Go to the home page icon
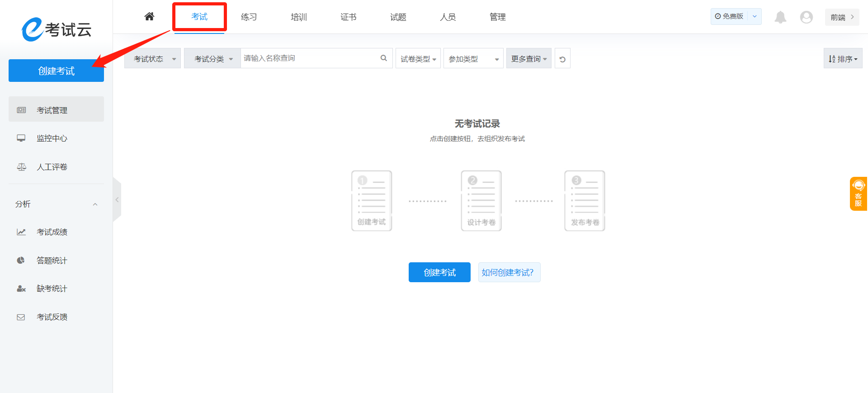The width and height of the screenshot is (868, 393). 149,17
